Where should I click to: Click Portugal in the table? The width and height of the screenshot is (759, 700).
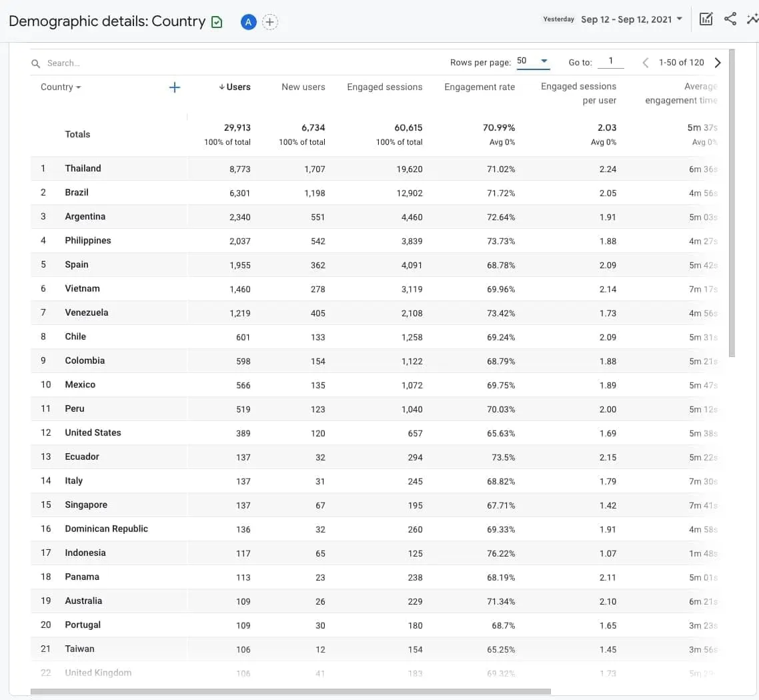[83, 625]
